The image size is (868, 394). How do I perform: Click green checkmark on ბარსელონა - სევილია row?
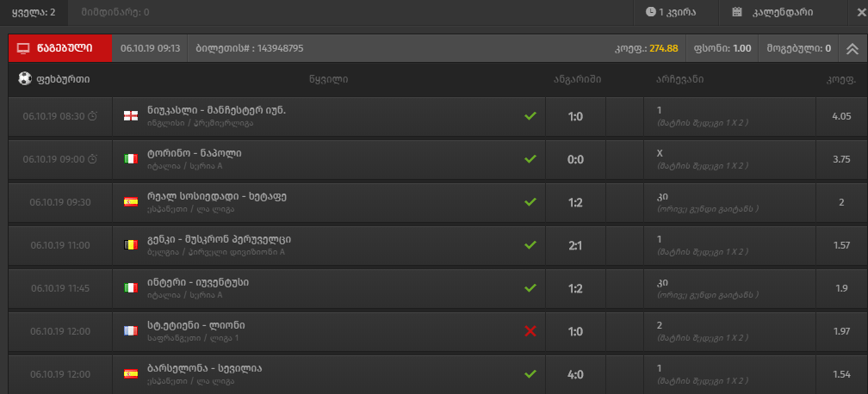[530, 374]
